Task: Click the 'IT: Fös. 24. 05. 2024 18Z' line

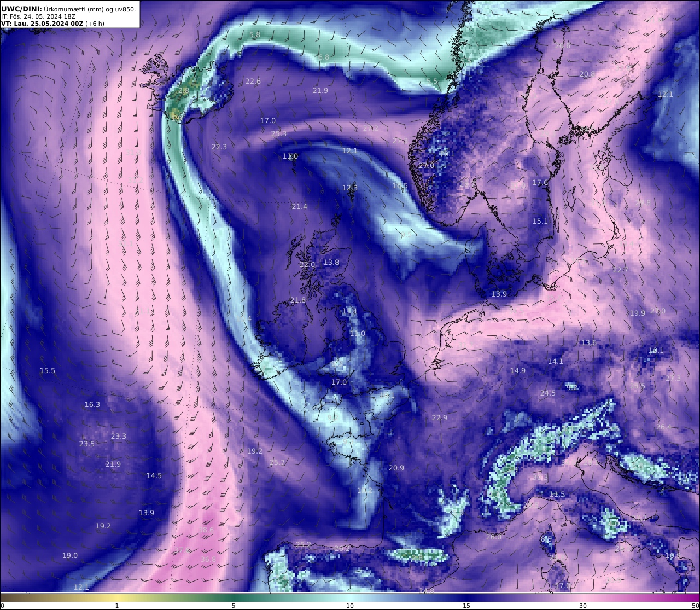Action: [x=38, y=16]
